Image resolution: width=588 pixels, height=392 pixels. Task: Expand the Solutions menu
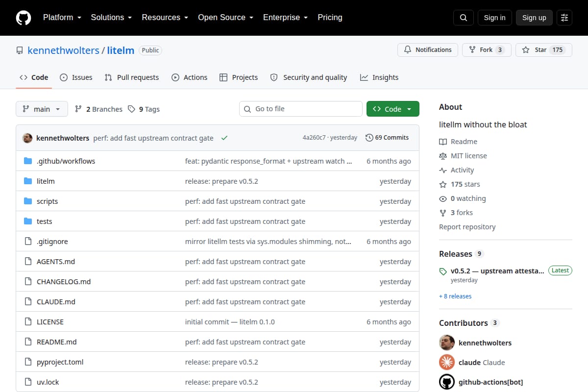coord(111,17)
